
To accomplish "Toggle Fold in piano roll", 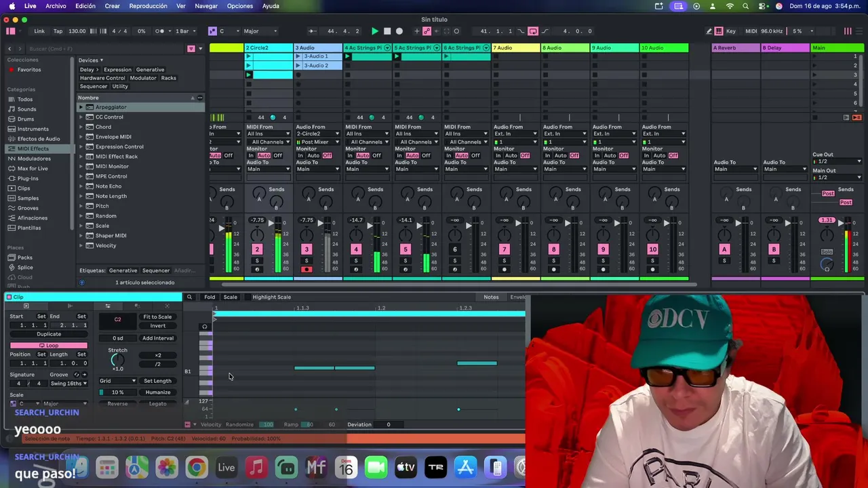I will [x=210, y=297].
